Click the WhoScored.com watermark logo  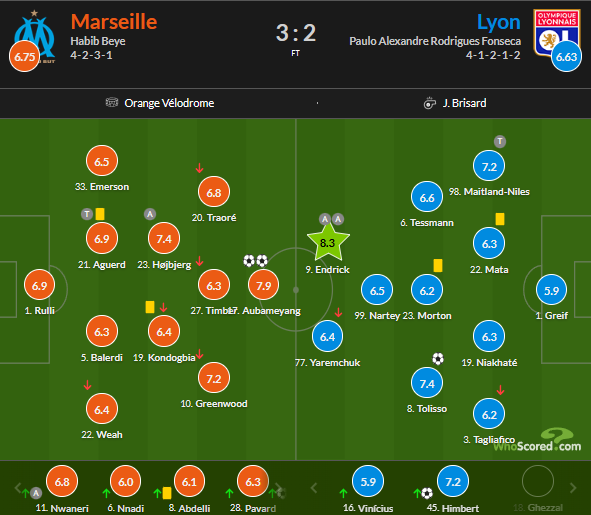(537, 440)
